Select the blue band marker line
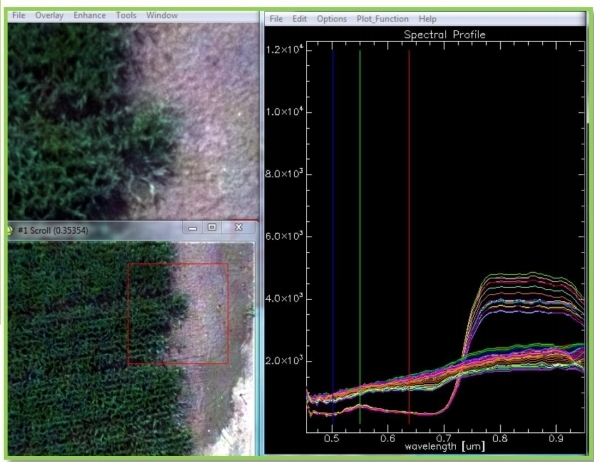Viewport: 594px width, 462px height. [333, 235]
